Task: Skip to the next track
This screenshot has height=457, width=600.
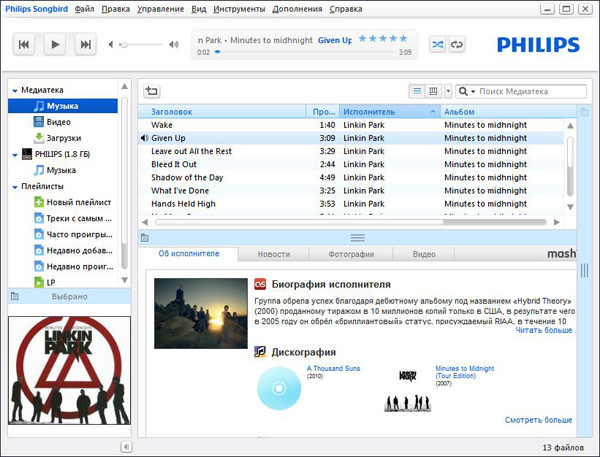Action: pyautogui.click(x=85, y=45)
